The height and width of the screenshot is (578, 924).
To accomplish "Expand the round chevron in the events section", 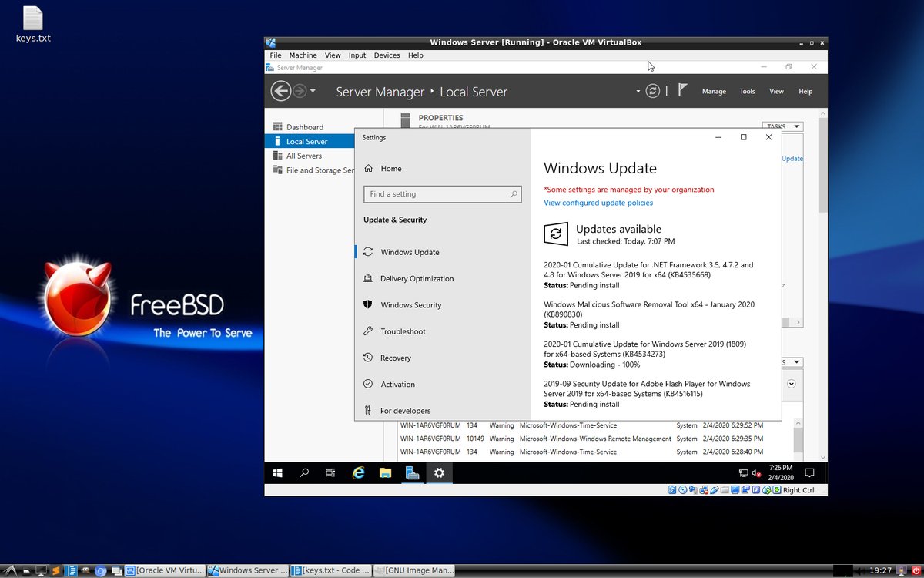I will click(791, 383).
